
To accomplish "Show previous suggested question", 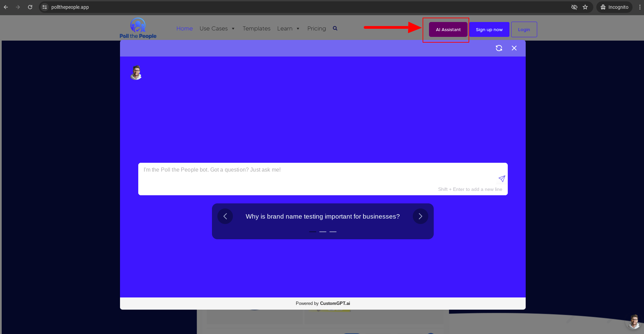I will (x=225, y=216).
